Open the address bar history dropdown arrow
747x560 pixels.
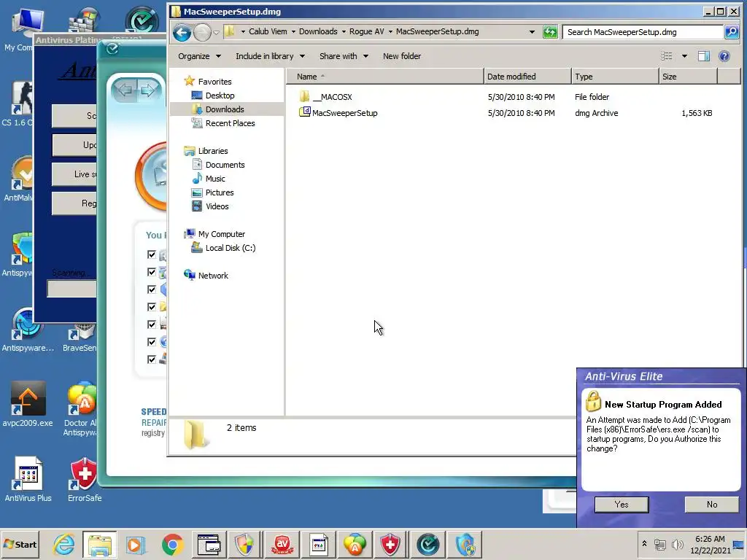tap(532, 32)
